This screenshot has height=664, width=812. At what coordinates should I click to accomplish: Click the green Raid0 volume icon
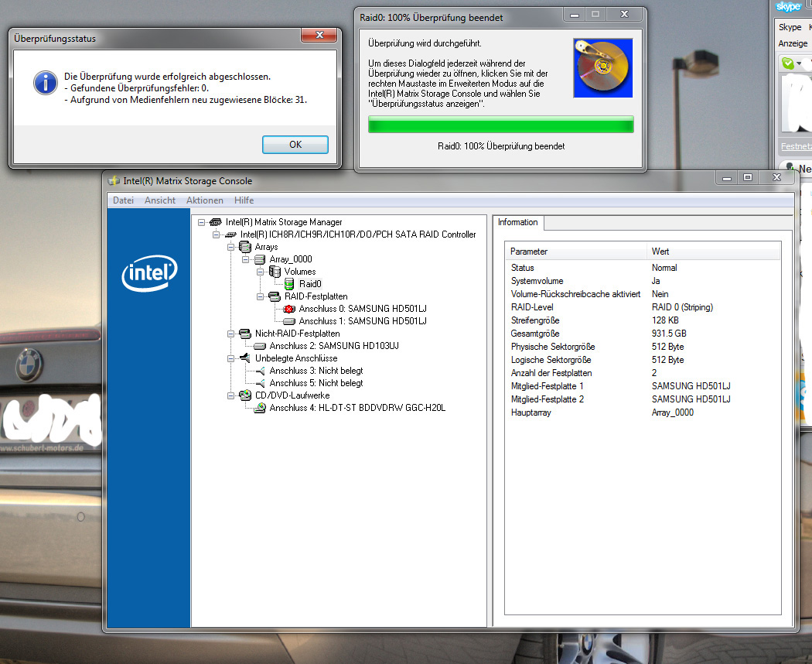pos(289,284)
